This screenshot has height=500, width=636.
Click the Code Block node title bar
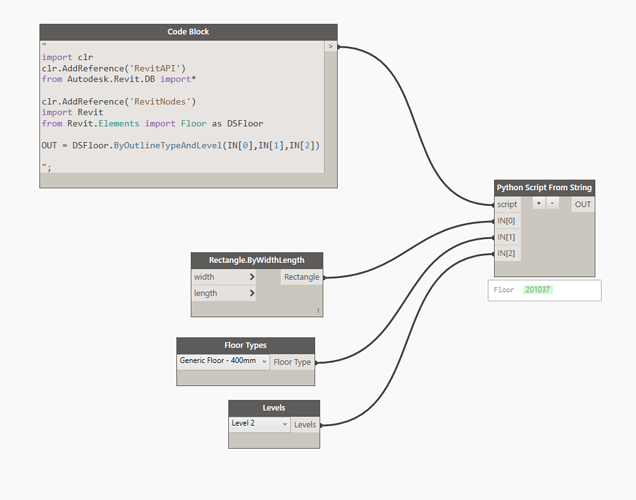pos(188,32)
